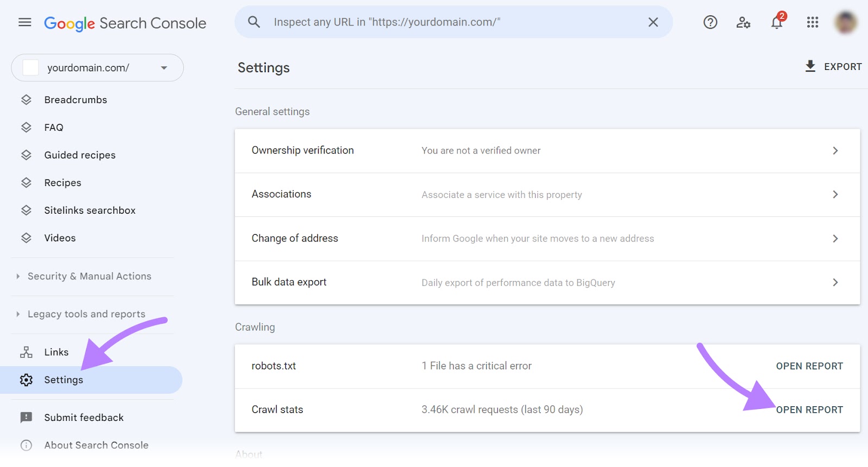Go to Guided recipes report

80,155
